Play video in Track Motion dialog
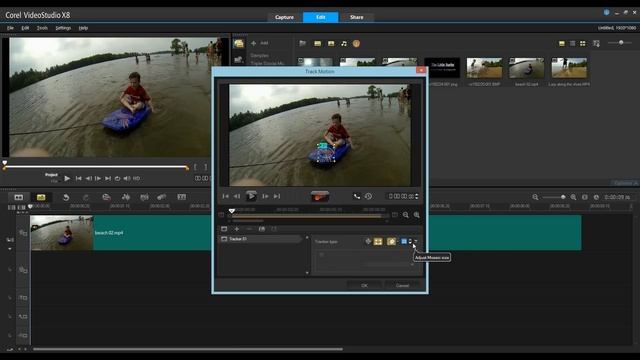Viewport: 640px width, 360px height. pyautogui.click(x=251, y=196)
